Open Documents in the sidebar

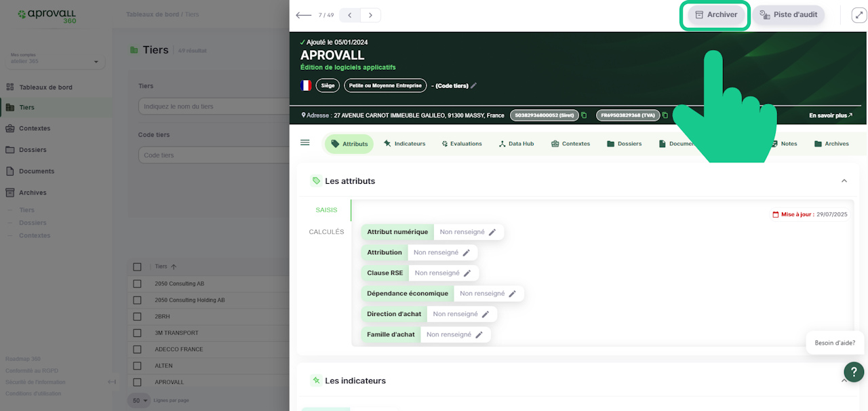click(37, 172)
